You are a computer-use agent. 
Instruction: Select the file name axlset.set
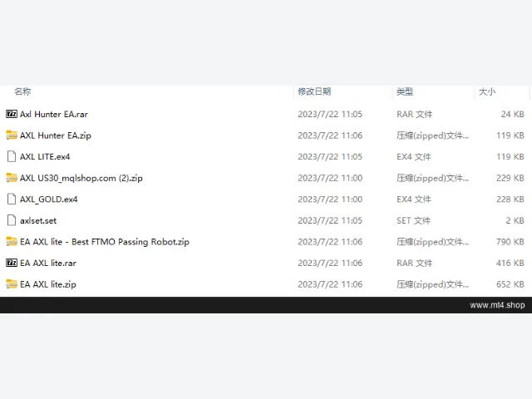click(x=38, y=220)
